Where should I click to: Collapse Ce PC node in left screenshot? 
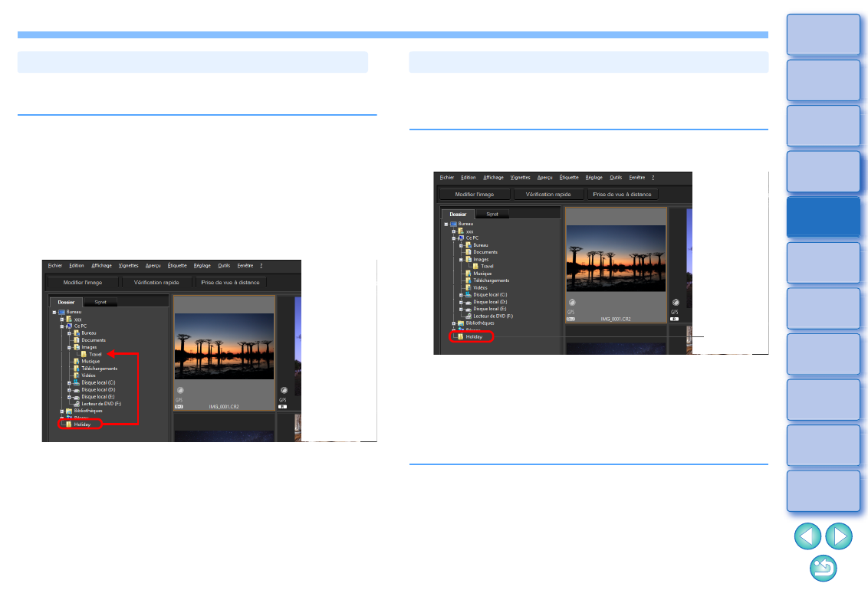62,326
